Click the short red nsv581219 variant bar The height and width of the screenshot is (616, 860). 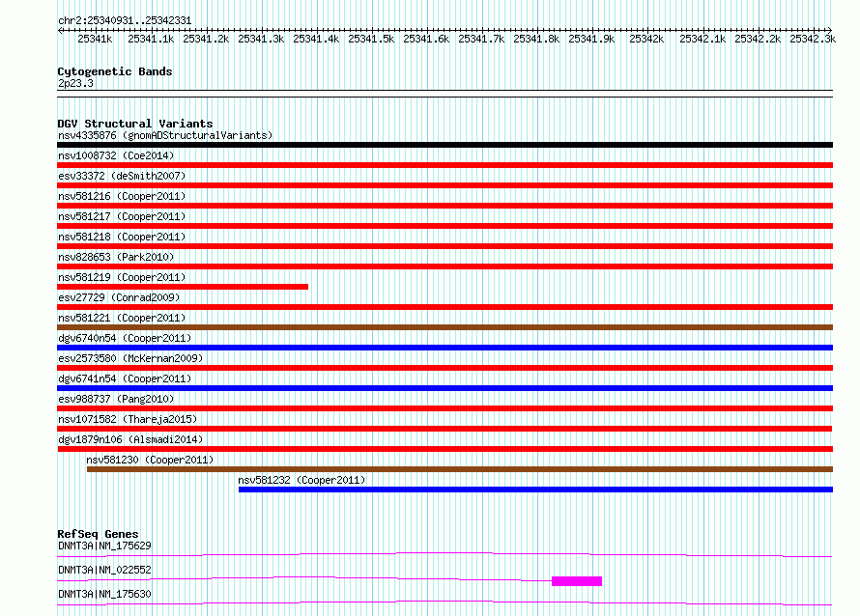pyautogui.click(x=183, y=287)
